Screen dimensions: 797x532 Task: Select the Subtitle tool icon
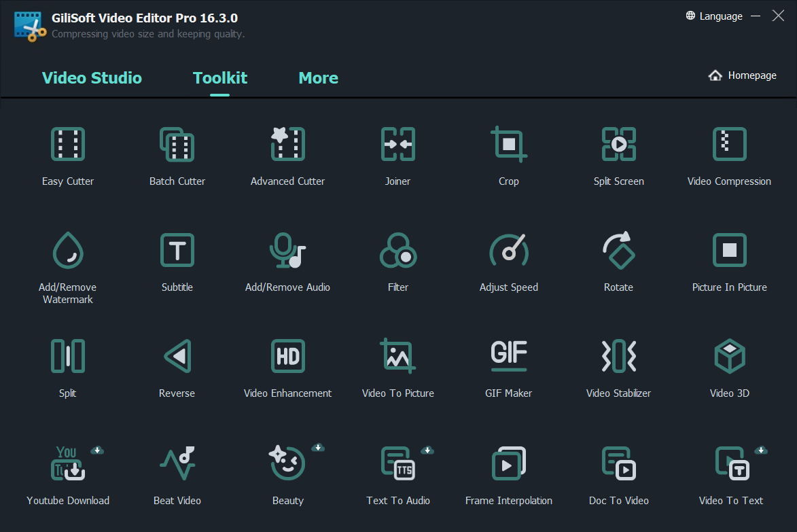point(177,250)
